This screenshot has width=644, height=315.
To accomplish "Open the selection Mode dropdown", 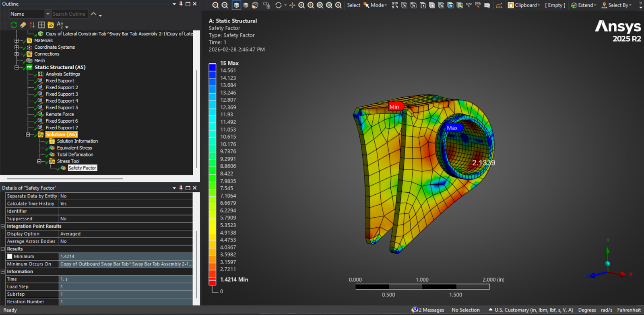I will click(375, 5).
